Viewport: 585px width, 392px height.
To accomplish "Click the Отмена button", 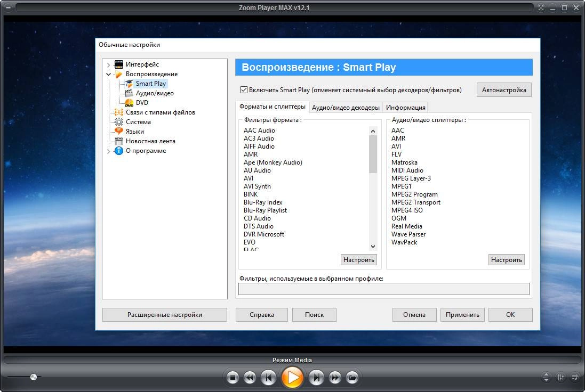I will tap(414, 314).
